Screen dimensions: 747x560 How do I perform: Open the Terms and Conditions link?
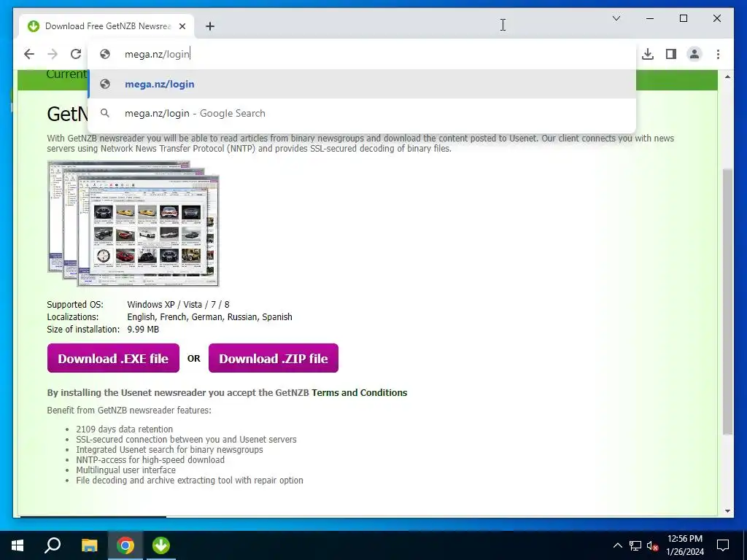pyautogui.click(x=359, y=393)
